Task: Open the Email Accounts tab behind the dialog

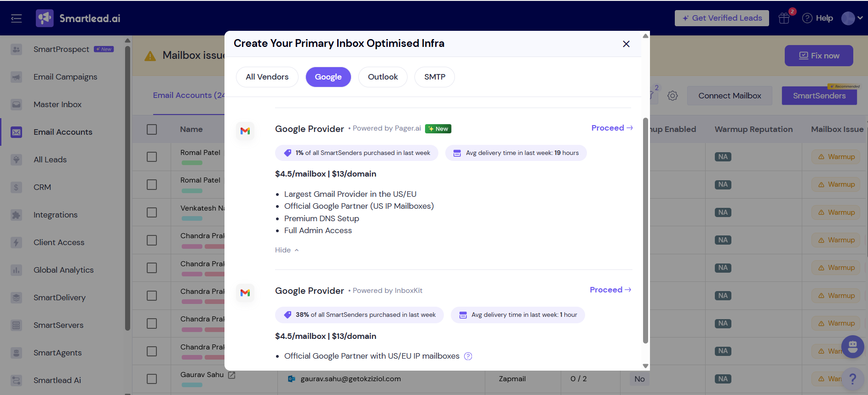Action: (189, 95)
